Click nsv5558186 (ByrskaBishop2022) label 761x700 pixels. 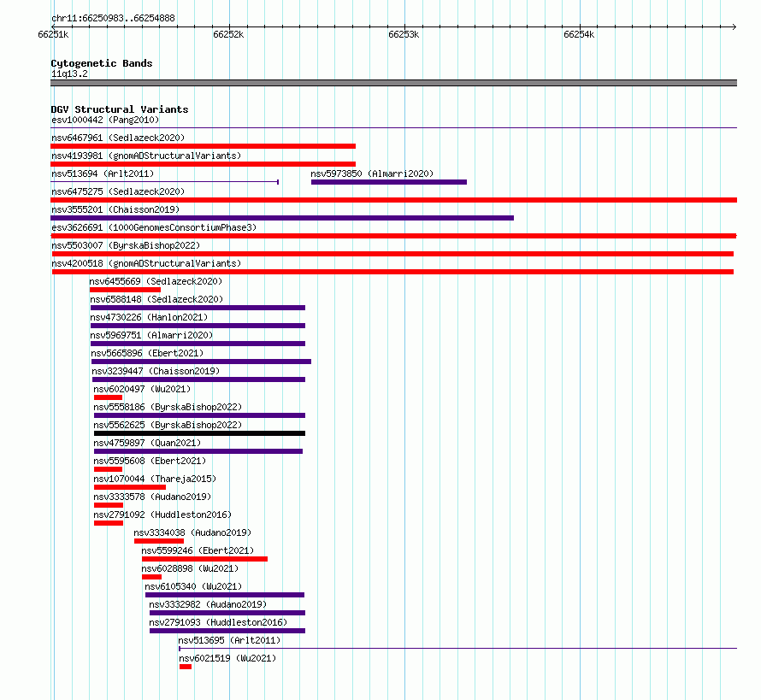(x=168, y=407)
